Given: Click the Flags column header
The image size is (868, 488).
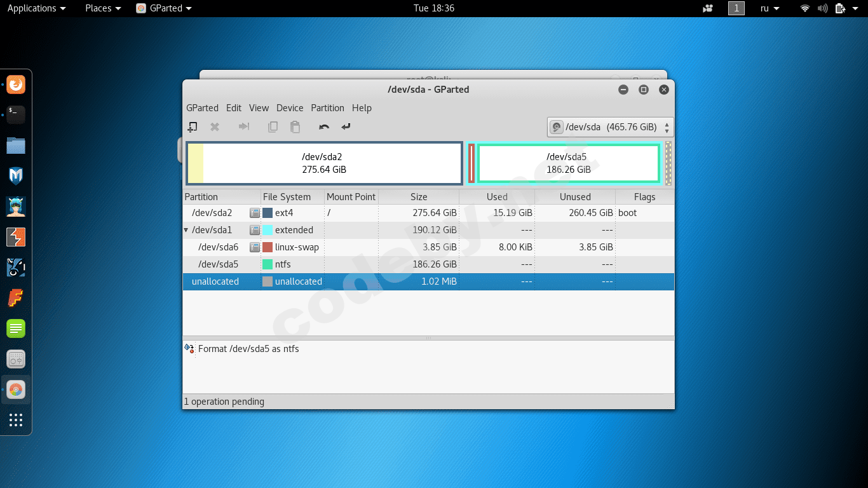Looking at the screenshot, I should coord(644,197).
